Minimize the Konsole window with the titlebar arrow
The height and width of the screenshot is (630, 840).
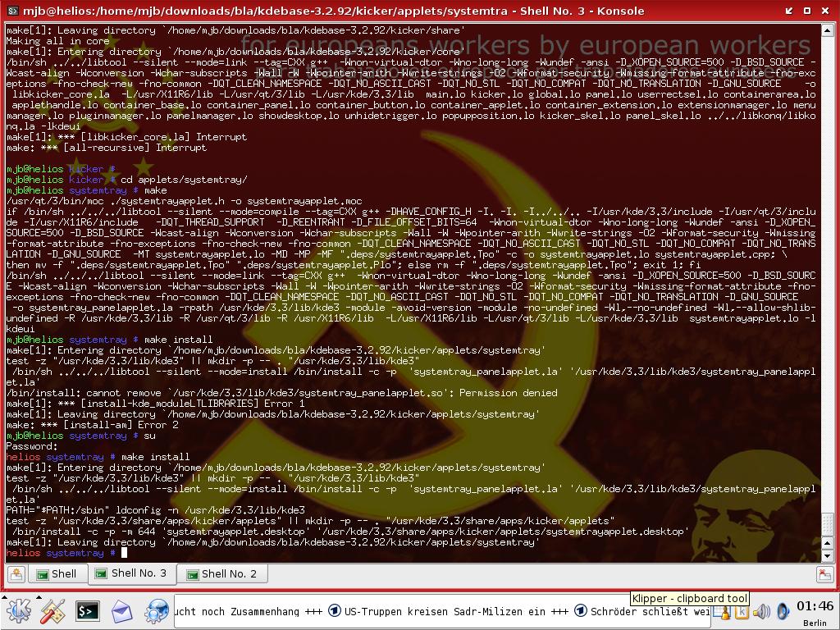pos(789,11)
